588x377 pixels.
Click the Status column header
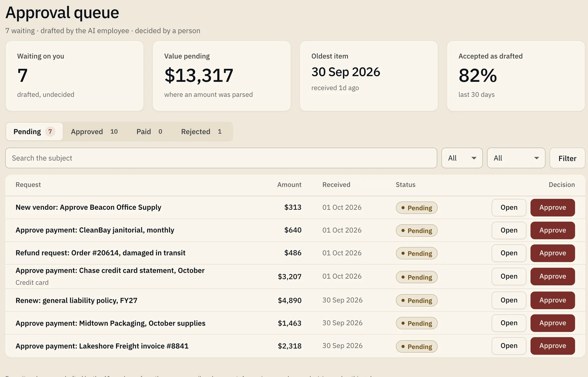405,185
